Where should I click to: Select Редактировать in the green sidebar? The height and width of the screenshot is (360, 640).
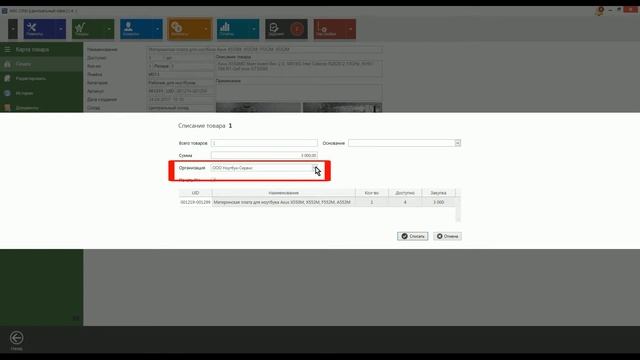tap(41, 78)
